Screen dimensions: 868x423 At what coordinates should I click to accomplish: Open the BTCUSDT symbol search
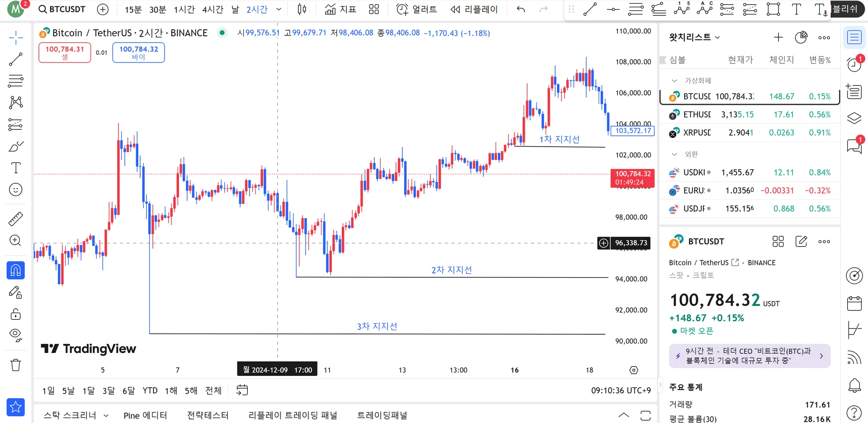62,9
